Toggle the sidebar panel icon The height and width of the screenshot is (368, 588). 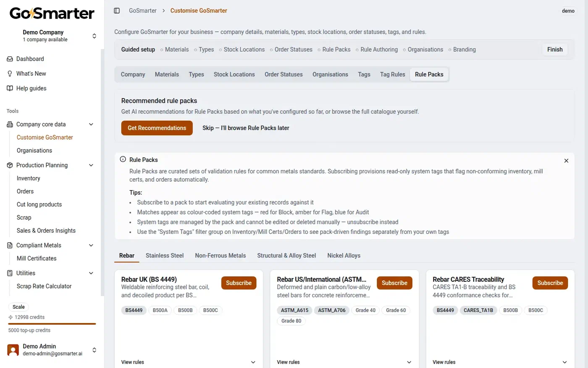[117, 11]
